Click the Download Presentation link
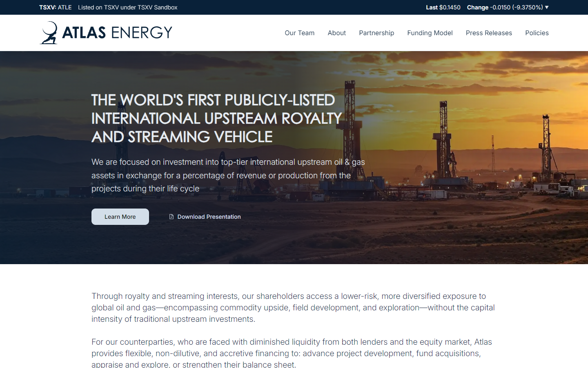This screenshot has height=368, width=588. (x=209, y=217)
